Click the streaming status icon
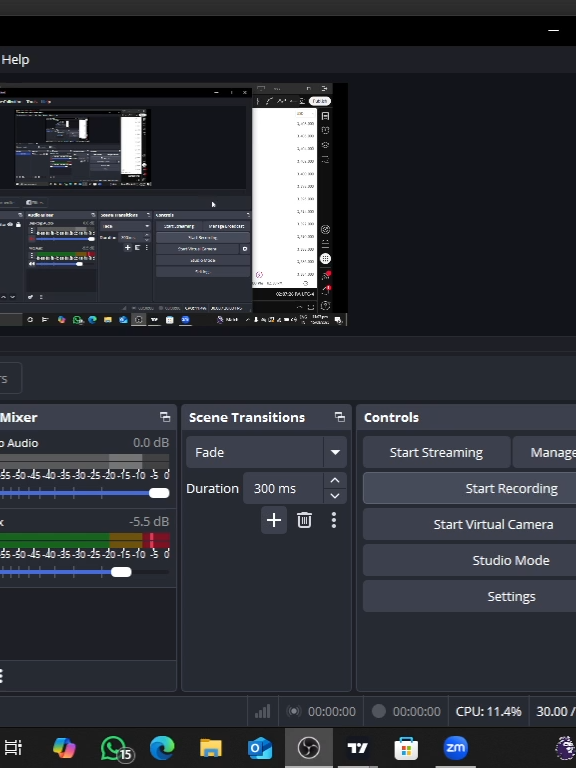 click(x=293, y=711)
